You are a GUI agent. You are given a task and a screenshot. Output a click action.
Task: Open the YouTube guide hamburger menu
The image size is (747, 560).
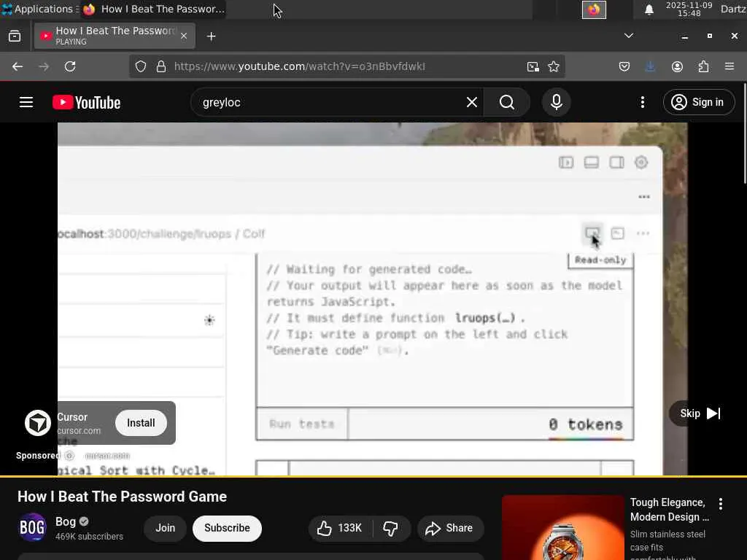tap(26, 102)
